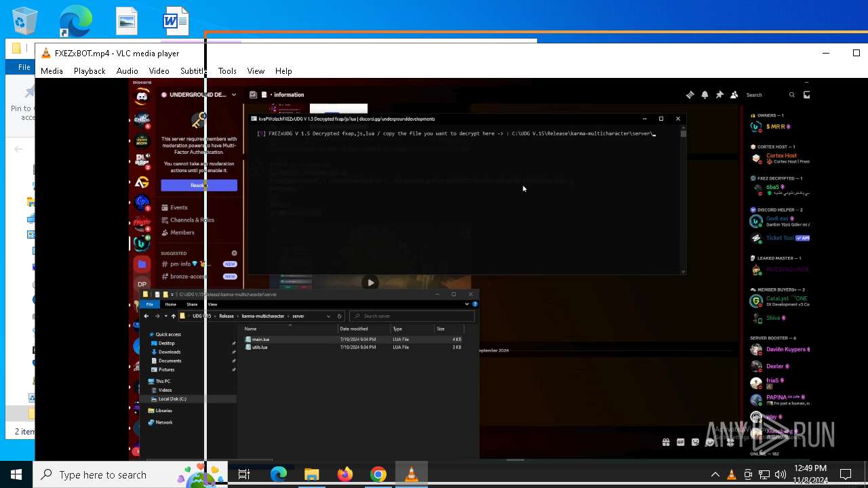The height and width of the screenshot is (488, 868).
Task: Click the Search server box in Explorer
Action: coord(412,316)
